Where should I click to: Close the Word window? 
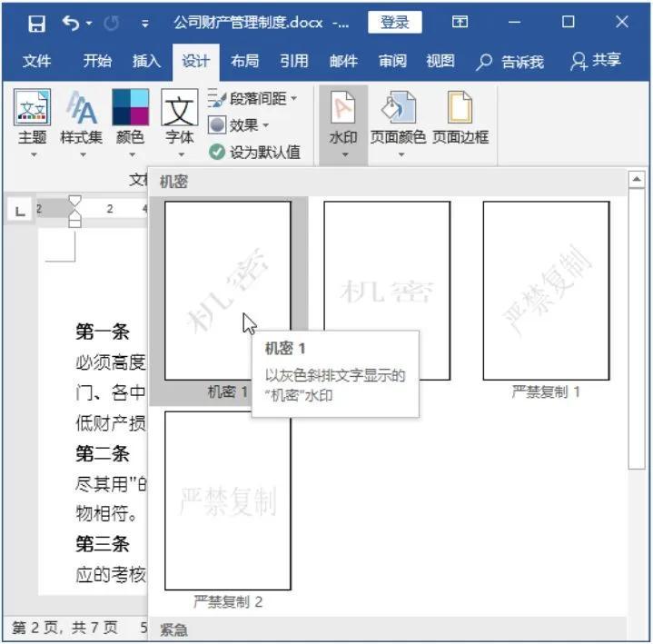622,22
